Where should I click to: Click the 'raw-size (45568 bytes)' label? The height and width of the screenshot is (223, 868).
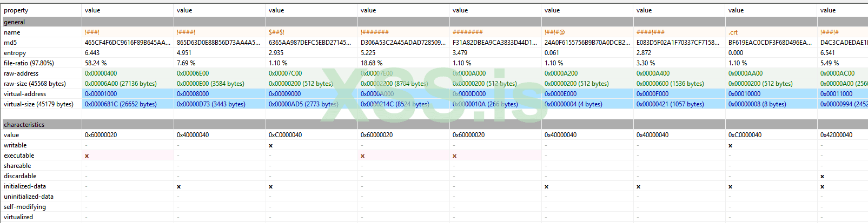(35, 84)
